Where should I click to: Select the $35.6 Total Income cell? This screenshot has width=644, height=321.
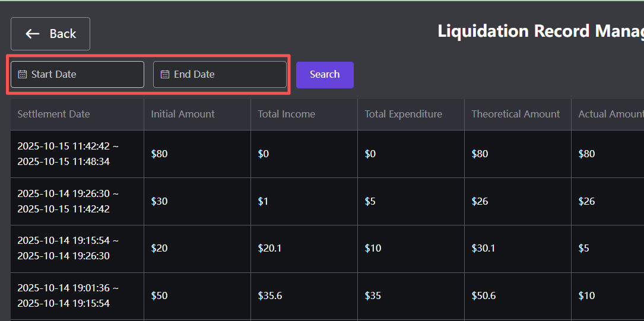click(269, 295)
